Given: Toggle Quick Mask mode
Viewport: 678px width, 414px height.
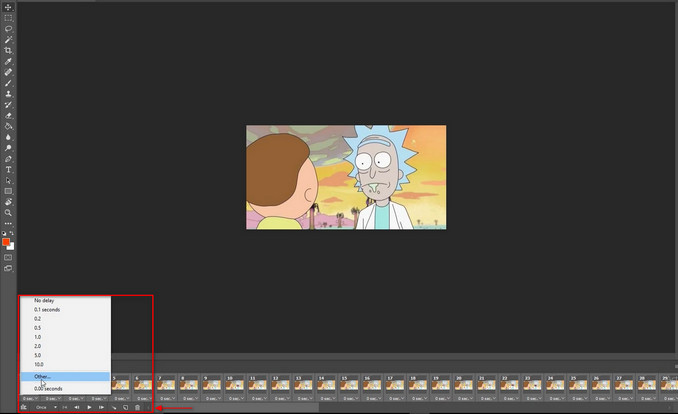Looking at the screenshot, I should click(8, 257).
